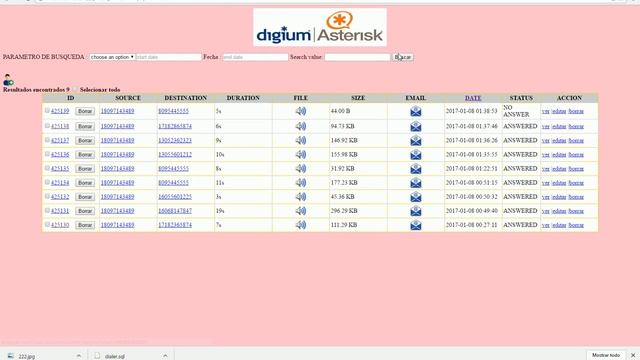Open the downloaded dialer.sql file
Viewport: 640px width, 360px height.
[x=114, y=356]
